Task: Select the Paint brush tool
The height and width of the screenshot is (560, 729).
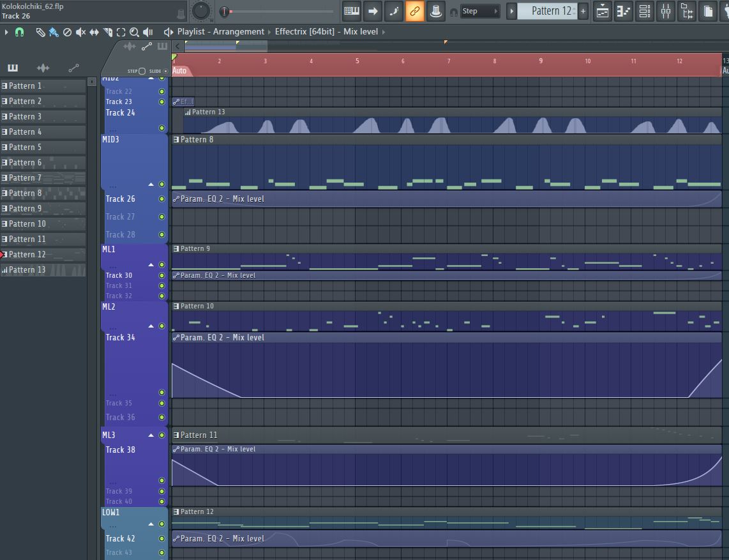Action: [x=54, y=32]
